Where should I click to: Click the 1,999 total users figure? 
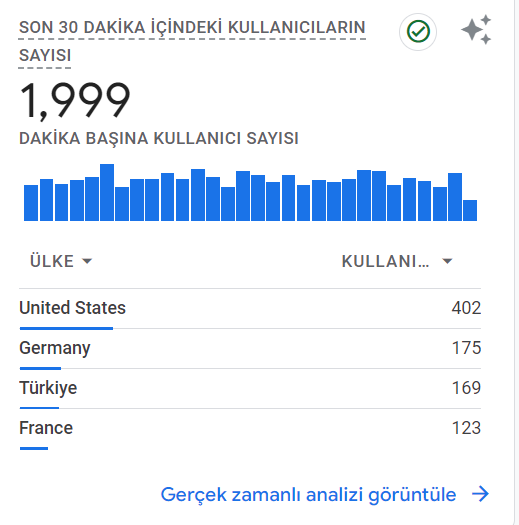(x=75, y=100)
